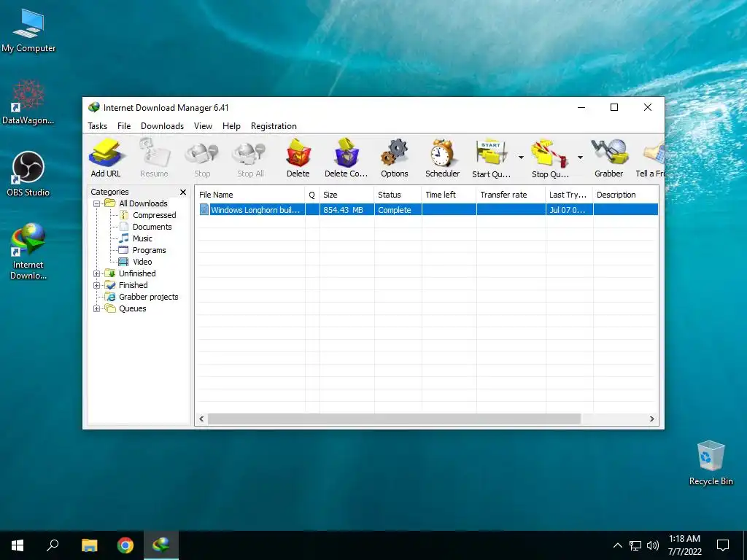
Task: Close the Categories panel
Action: [x=183, y=192]
